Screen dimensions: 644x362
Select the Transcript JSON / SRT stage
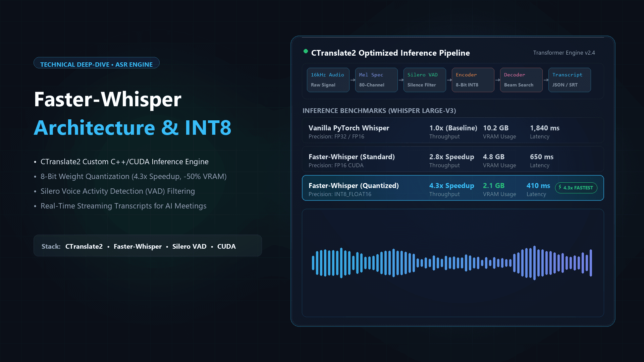(x=570, y=80)
